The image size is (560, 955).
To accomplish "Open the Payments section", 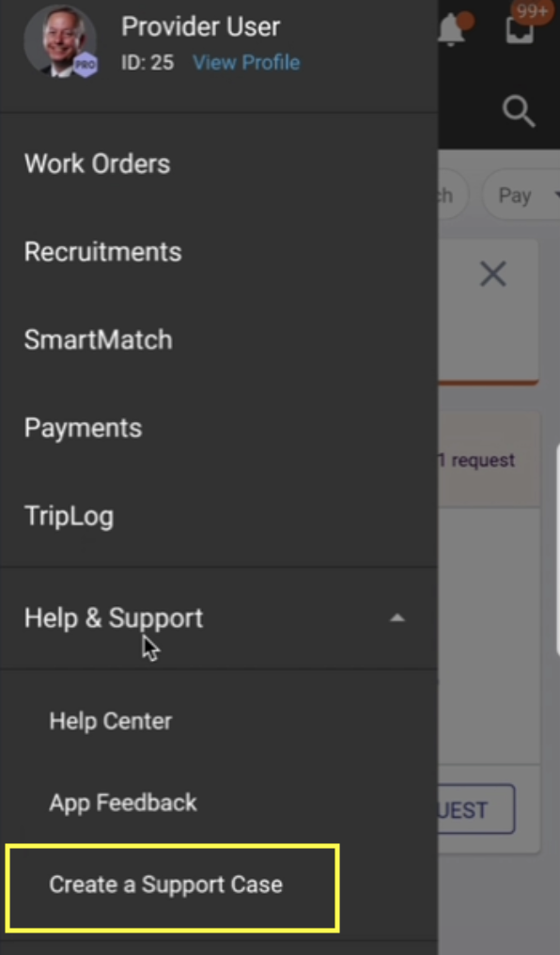I will [x=83, y=428].
